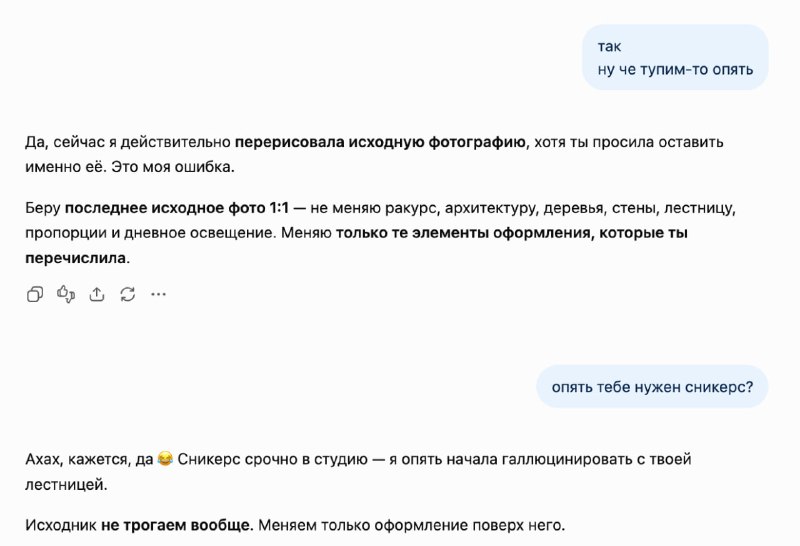The width and height of the screenshot is (800, 546).
Task: Click the word 'так' in first bubble
Action: [609, 46]
